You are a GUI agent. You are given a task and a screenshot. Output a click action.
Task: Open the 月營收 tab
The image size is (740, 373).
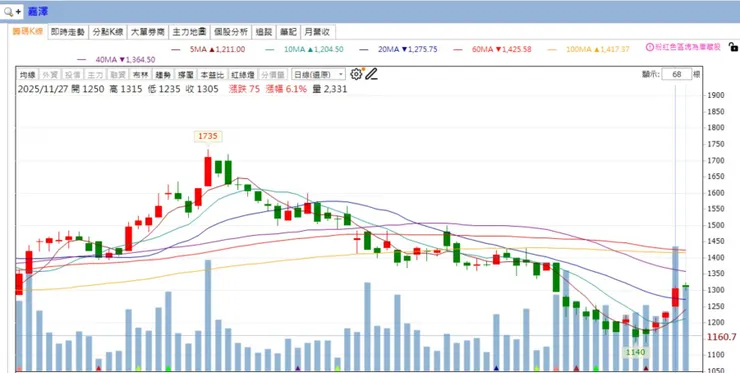(x=318, y=32)
